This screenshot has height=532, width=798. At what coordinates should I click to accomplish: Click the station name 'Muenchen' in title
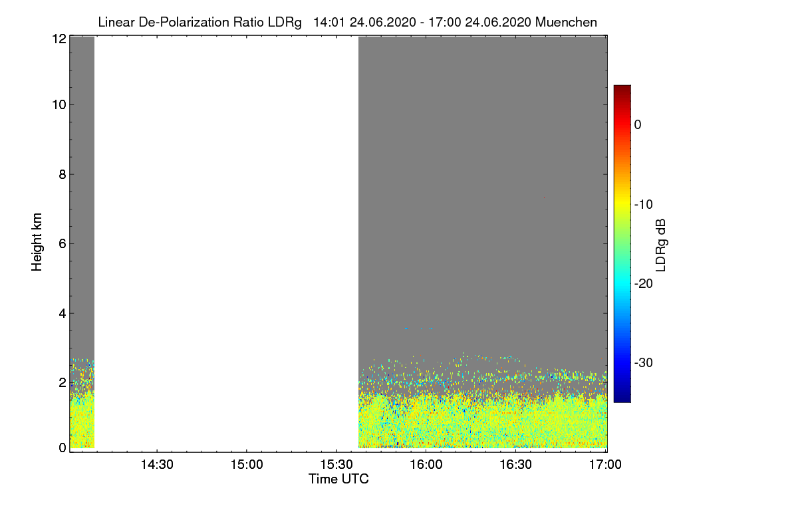coord(566,22)
